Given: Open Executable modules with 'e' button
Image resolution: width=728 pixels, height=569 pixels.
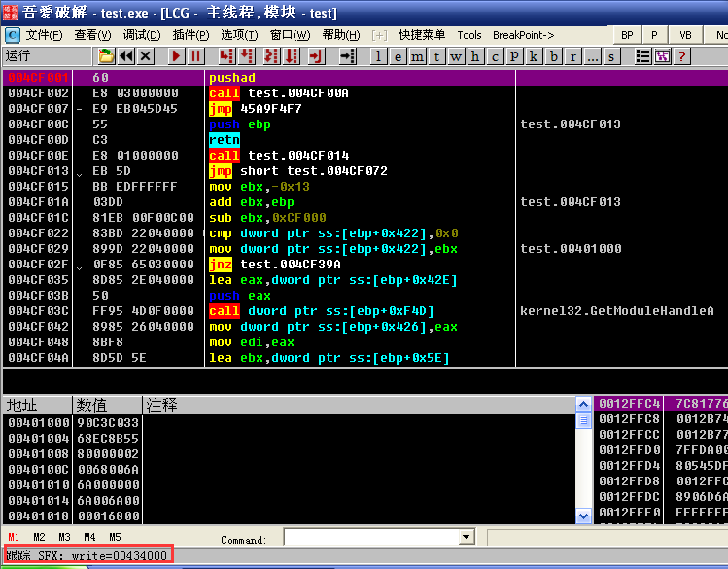Looking at the screenshot, I should click(398, 56).
